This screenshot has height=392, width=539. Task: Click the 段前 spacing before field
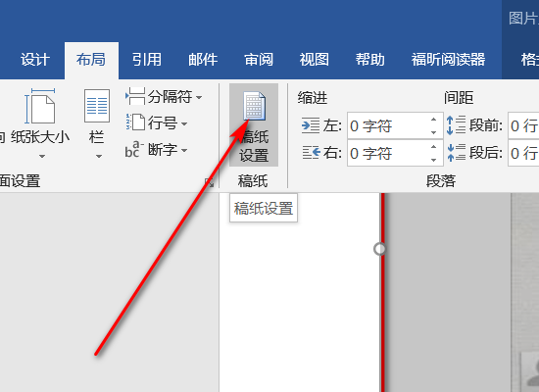point(523,125)
